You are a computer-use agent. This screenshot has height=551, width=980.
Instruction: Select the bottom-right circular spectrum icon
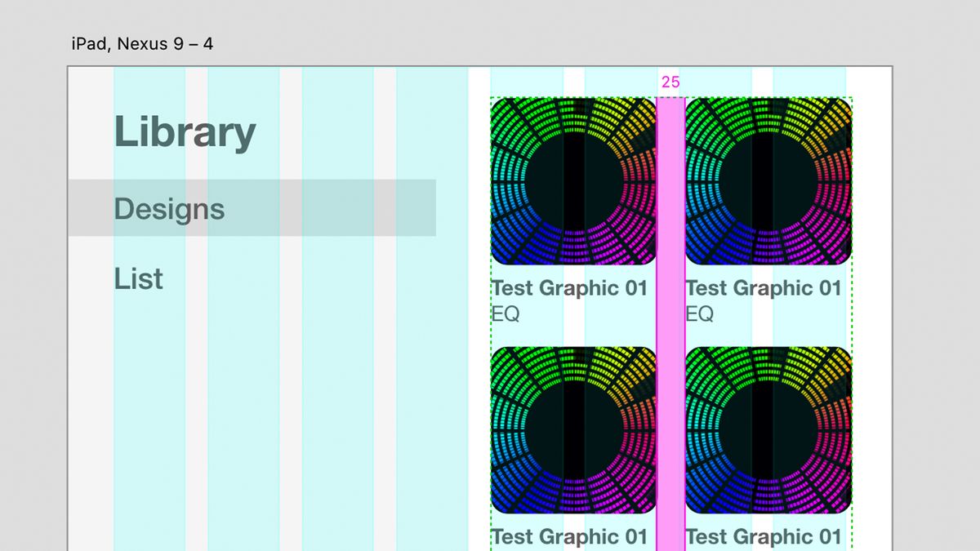coord(768,429)
